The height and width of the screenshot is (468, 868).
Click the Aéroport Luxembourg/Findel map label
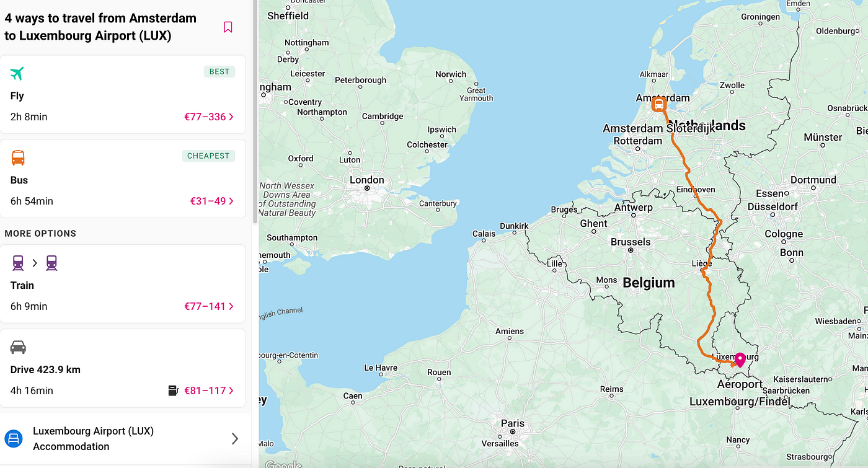click(x=740, y=393)
